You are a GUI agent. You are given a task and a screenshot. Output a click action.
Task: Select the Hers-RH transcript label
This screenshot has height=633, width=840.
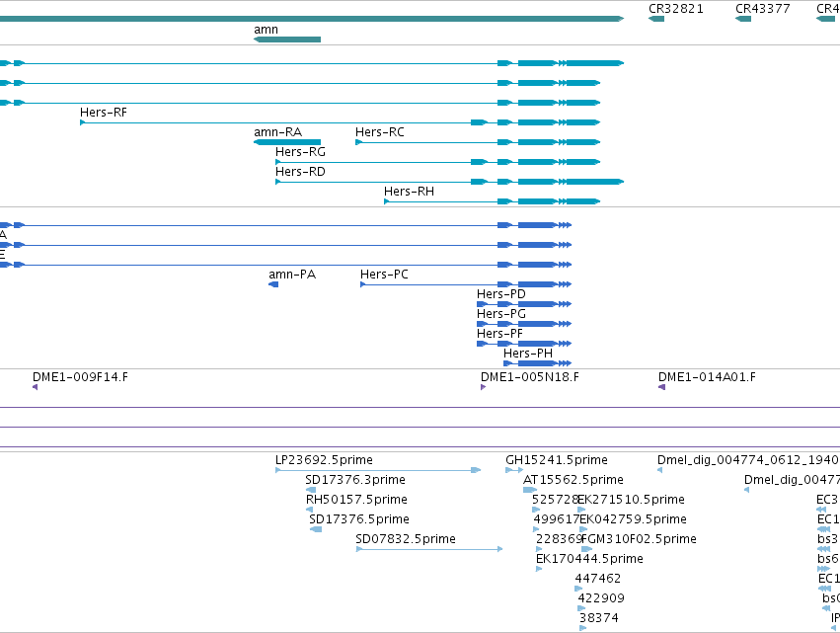tap(410, 192)
